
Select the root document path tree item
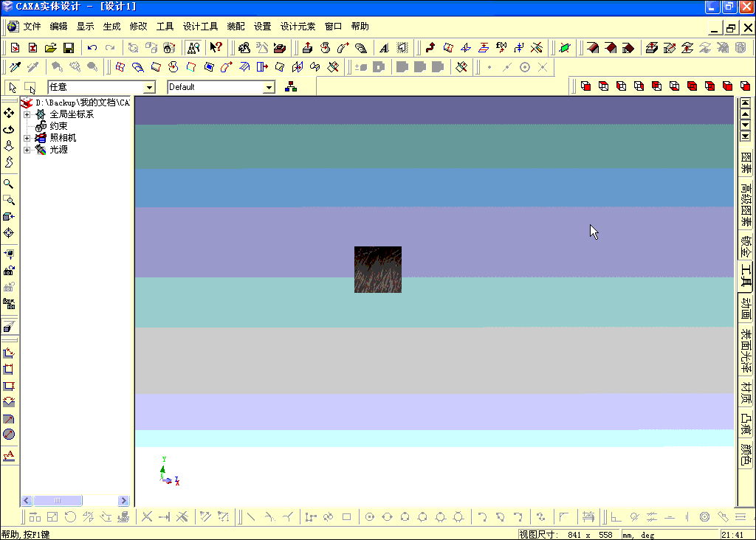[83, 103]
